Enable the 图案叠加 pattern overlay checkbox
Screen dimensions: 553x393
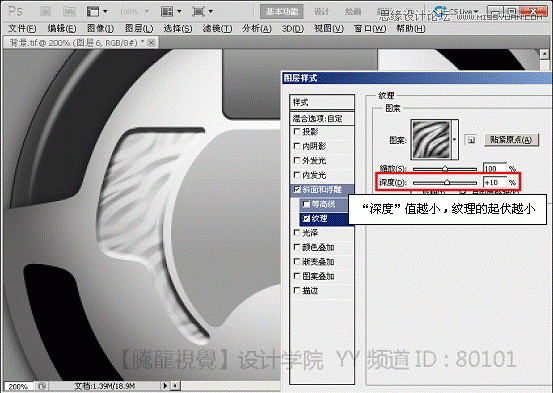tap(297, 276)
